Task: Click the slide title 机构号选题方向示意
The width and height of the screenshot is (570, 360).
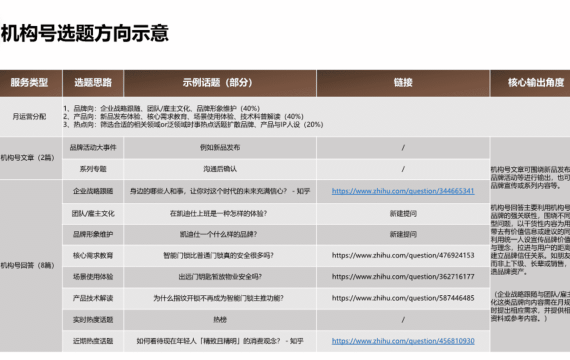Action: (x=85, y=33)
